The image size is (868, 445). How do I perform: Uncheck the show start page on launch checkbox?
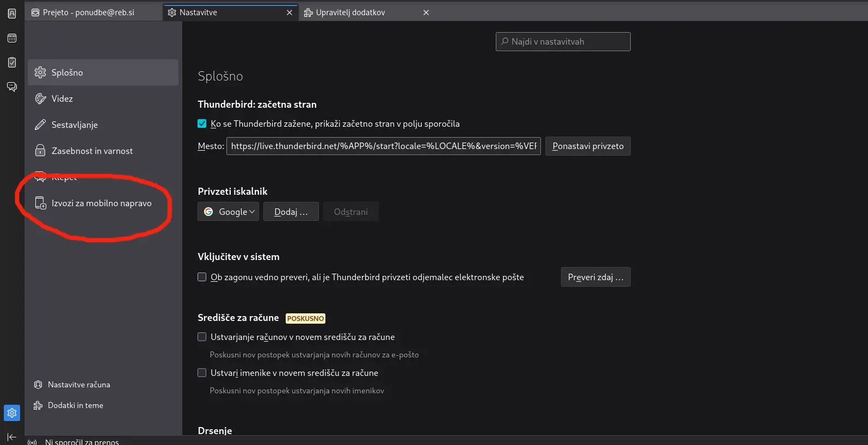[202, 124]
